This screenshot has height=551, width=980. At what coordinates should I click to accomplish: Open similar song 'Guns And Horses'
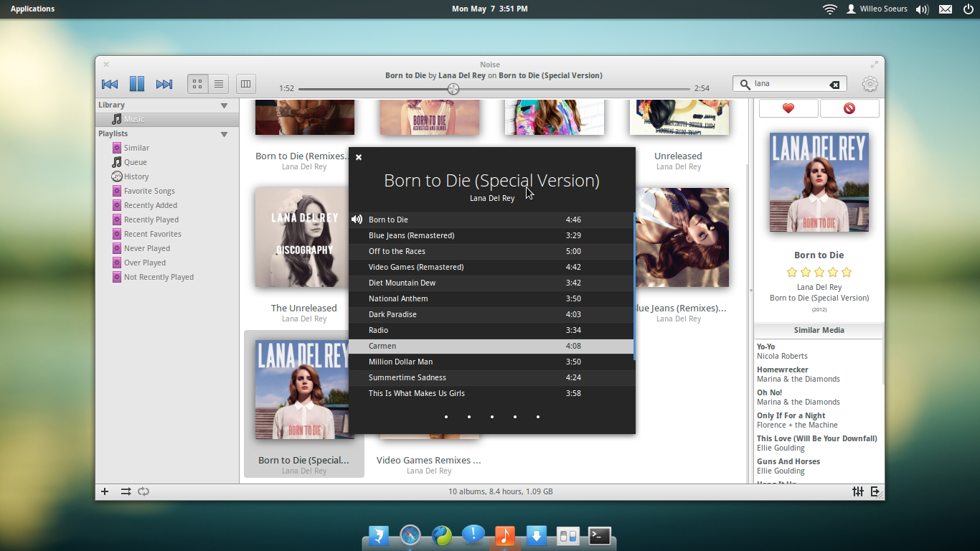tap(819, 466)
